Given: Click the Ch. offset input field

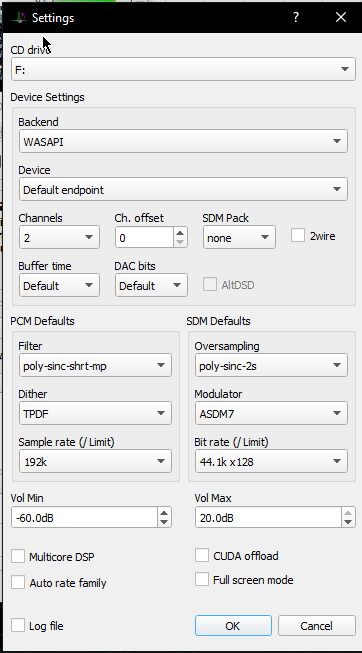Looking at the screenshot, I should click(x=144, y=237).
